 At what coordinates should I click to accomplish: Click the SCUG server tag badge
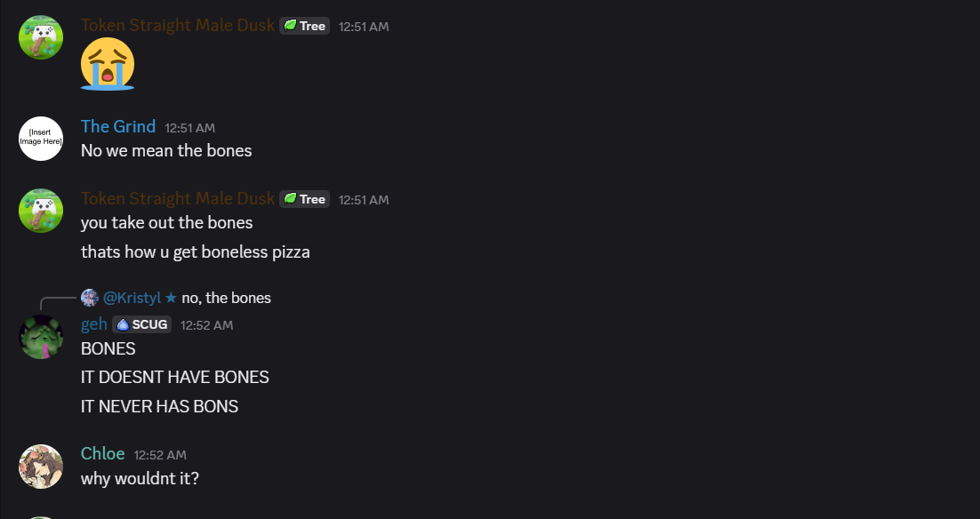(142, 324)
